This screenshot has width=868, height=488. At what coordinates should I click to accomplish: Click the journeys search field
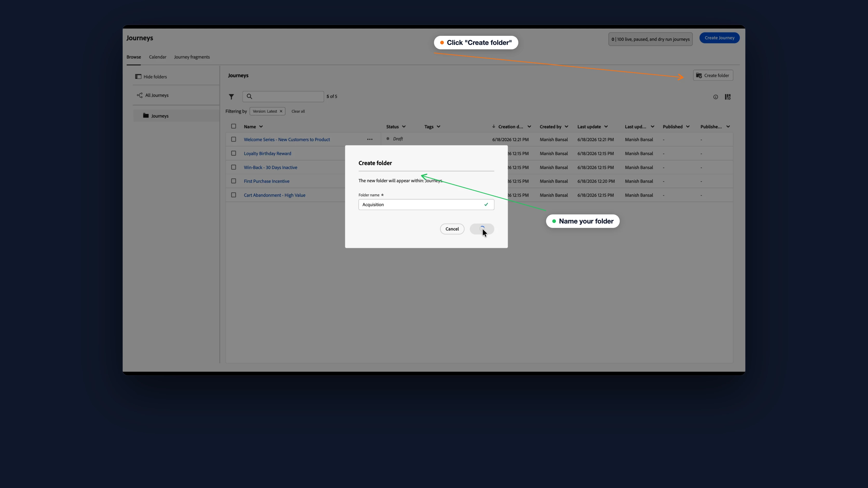pos(283,97)
